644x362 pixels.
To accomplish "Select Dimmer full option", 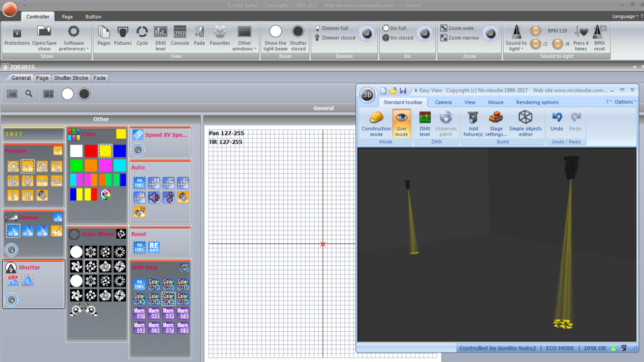I will pyautogui.click(x=331, y=28).
